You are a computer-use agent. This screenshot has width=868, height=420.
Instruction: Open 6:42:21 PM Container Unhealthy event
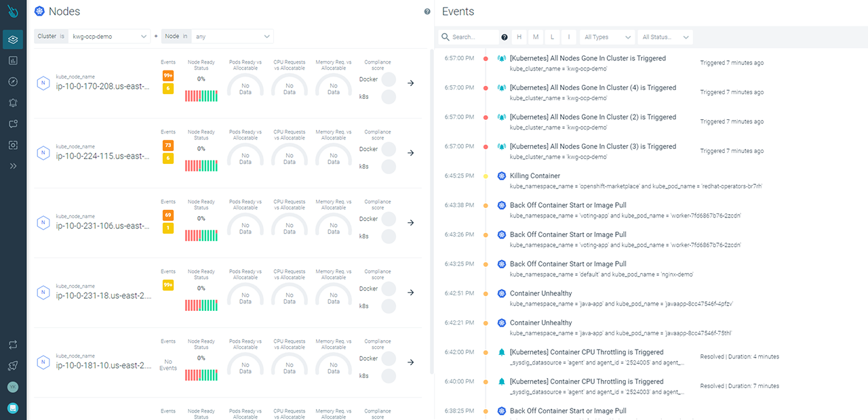(x=541, y=323)
